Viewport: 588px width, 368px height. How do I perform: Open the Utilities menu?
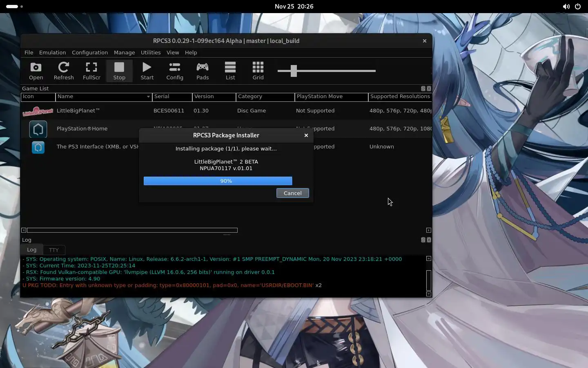coord(151,52)
